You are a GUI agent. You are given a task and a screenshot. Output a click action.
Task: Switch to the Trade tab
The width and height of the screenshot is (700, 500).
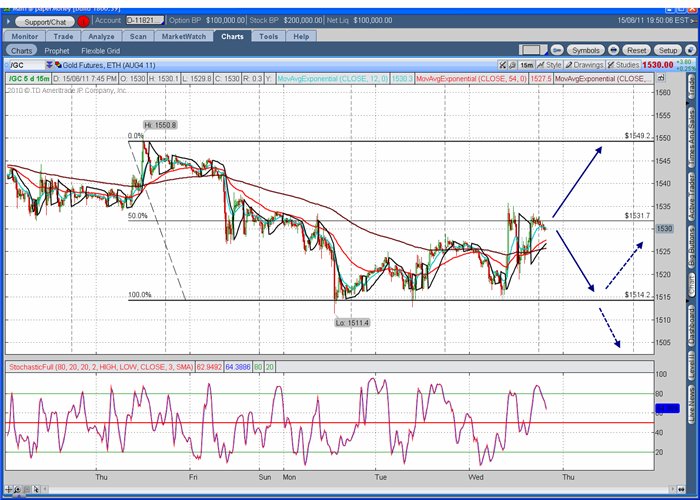(x=63, y=36)
